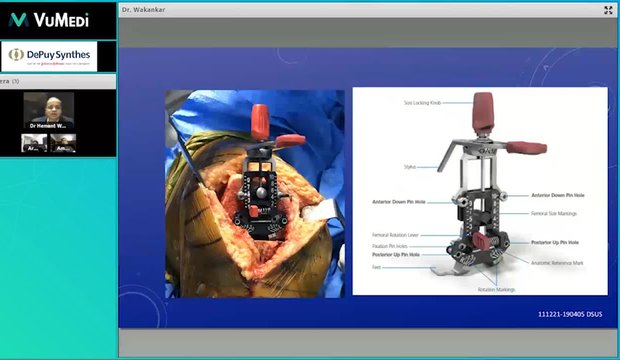Image resolution: width=620 pixels, height=360 pixels.
Task: Select the Dr Hemant W... webcam thumbnail
Action: tap(49, 111)
